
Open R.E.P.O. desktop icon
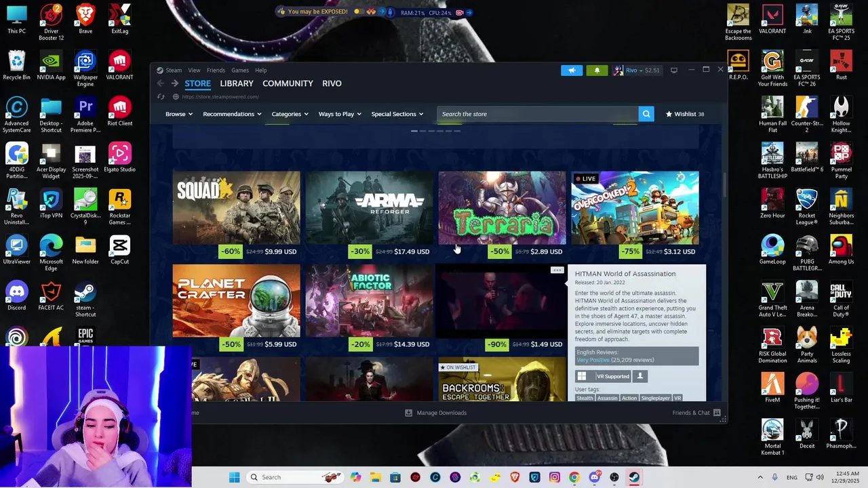click(x=738, y=65)
